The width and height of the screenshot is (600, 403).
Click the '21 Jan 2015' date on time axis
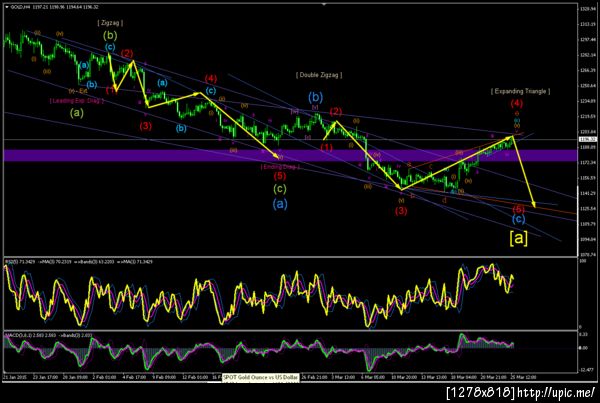point(15,377)
